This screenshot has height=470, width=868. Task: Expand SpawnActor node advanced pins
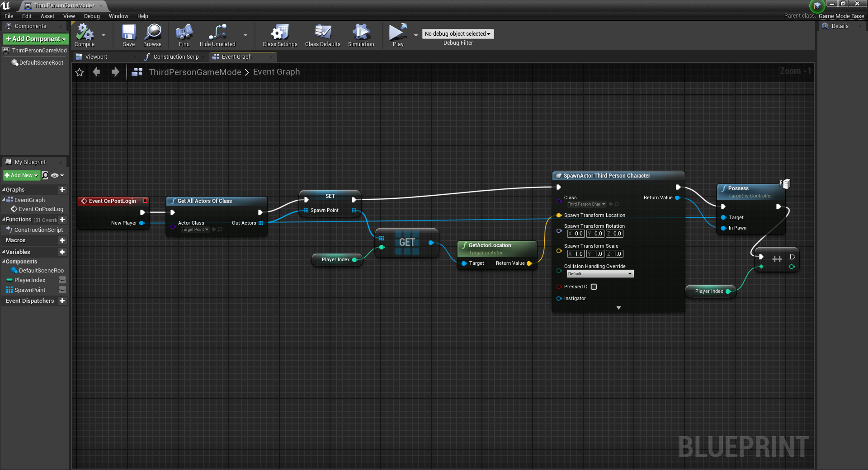coord(618,308)
